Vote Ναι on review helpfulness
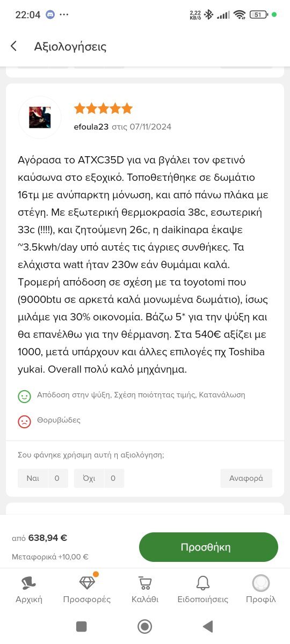 43,478
